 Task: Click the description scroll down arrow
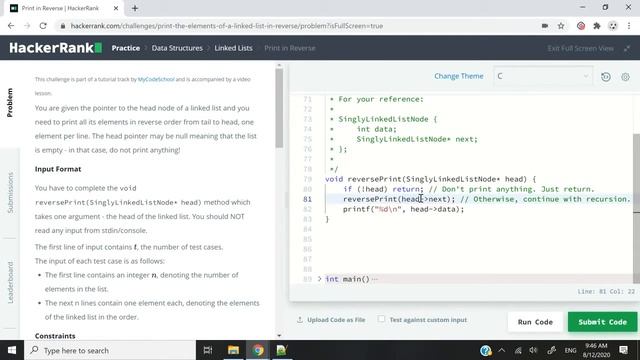click(x=279, y=336)
